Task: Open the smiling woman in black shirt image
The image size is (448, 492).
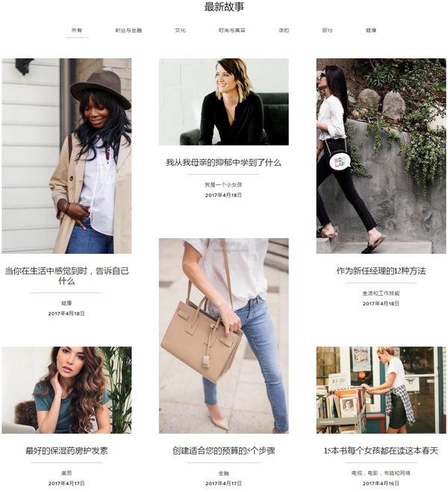Action: click(224, 102)
